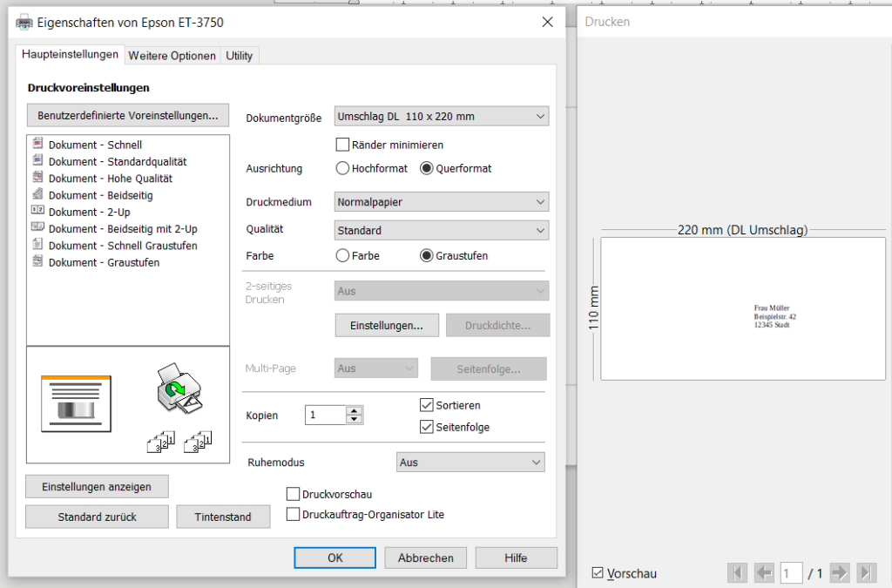Open the Multi-Page dropdown
Viewport: 892px width, 588px height.
pyautogui.click(x=376, y=368)
